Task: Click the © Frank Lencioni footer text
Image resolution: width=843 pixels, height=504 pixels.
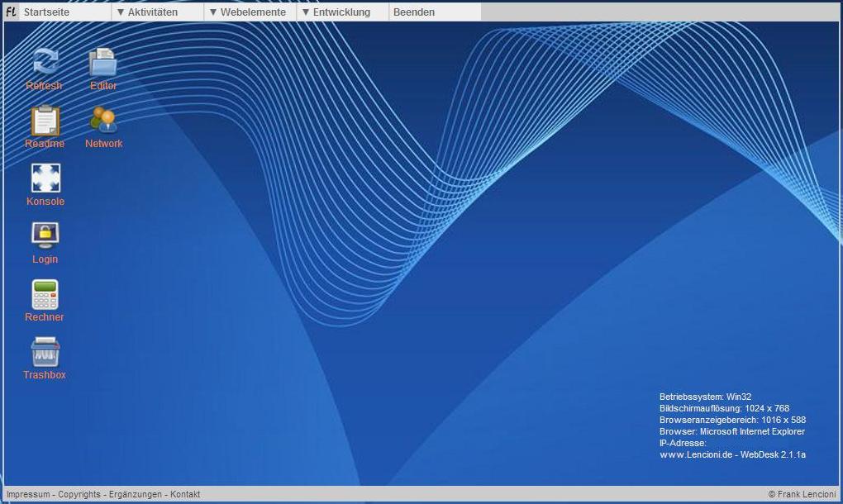Action: pyautogui.click(x=802, y=494)
